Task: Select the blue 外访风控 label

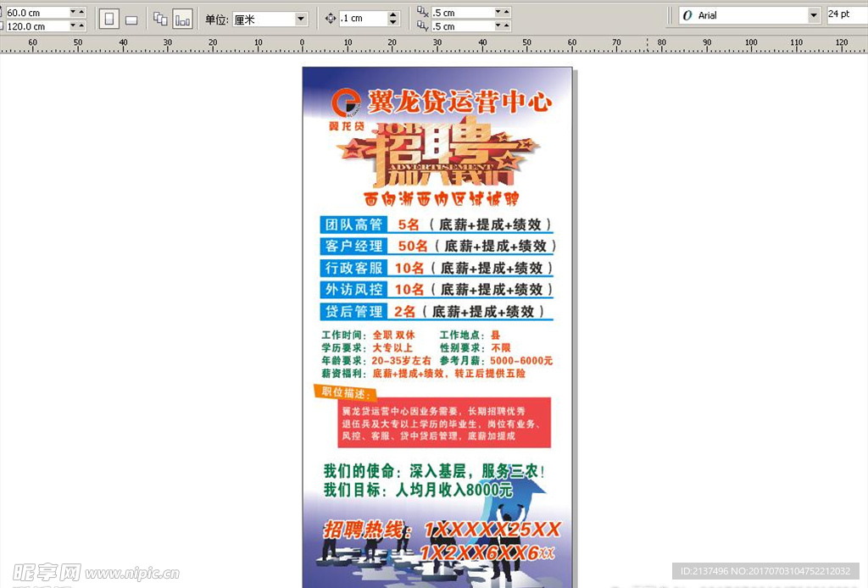Action: pyautogui.click(x=353, y=289)
